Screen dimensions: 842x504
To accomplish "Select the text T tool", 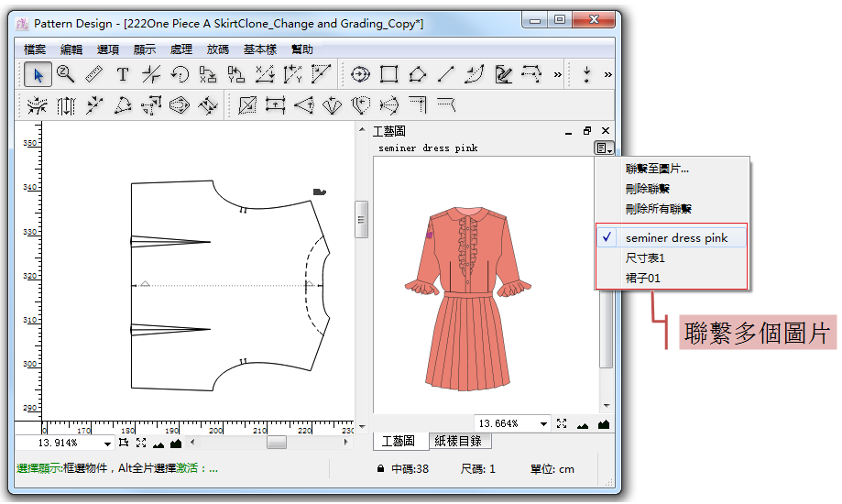I will tap(123, 74).
